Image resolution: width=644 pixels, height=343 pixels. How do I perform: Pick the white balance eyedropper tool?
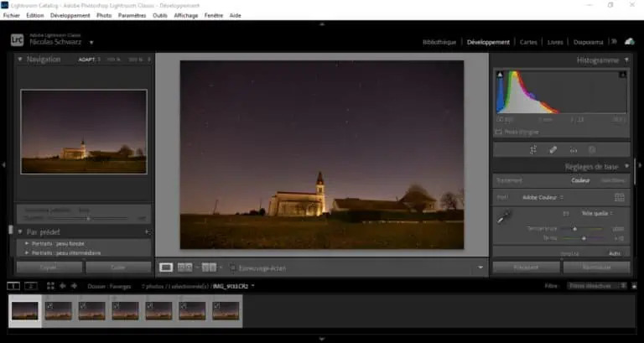pos(504,217)
